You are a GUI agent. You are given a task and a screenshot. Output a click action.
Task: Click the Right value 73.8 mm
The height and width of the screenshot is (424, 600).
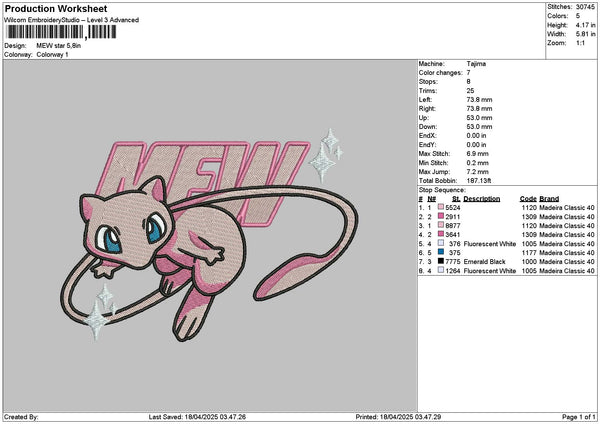[x=479, y=109]
